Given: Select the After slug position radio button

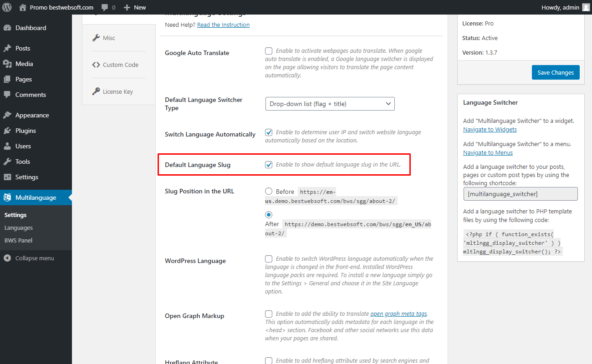Looking at the screenshot, I should coord(269,215).
